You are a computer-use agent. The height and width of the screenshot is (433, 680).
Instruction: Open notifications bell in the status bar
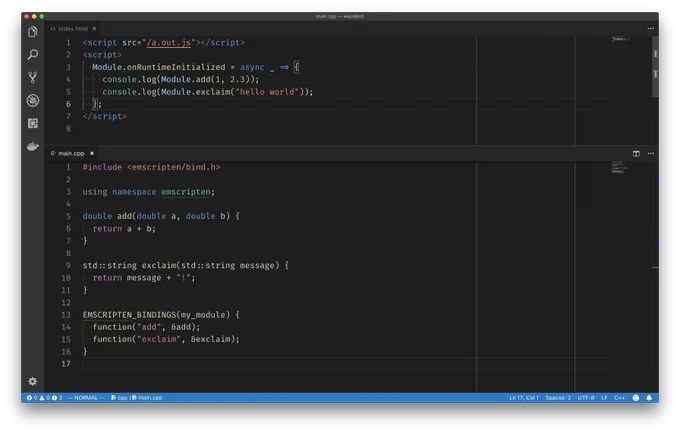(x=649, y=398)
